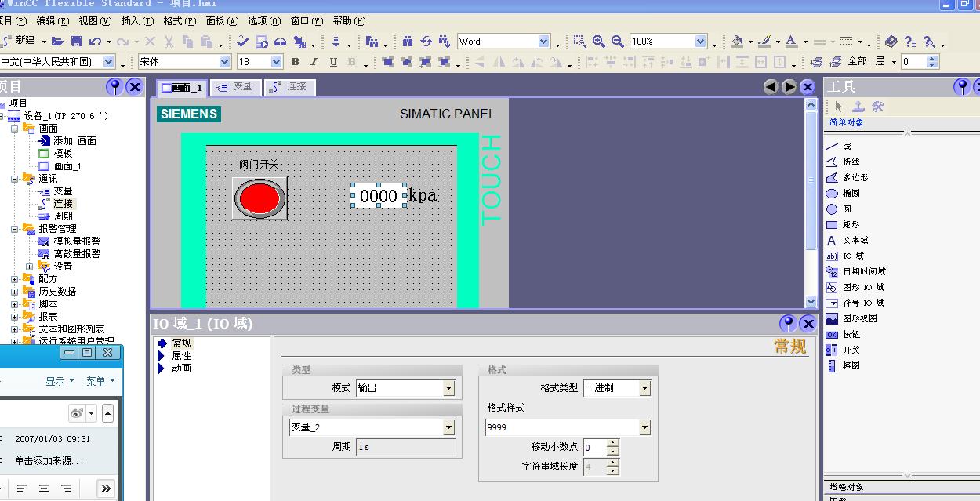Viewport: 980px width, 501px height.
Task: Open project with the folder icon
Action: (57, 41)
